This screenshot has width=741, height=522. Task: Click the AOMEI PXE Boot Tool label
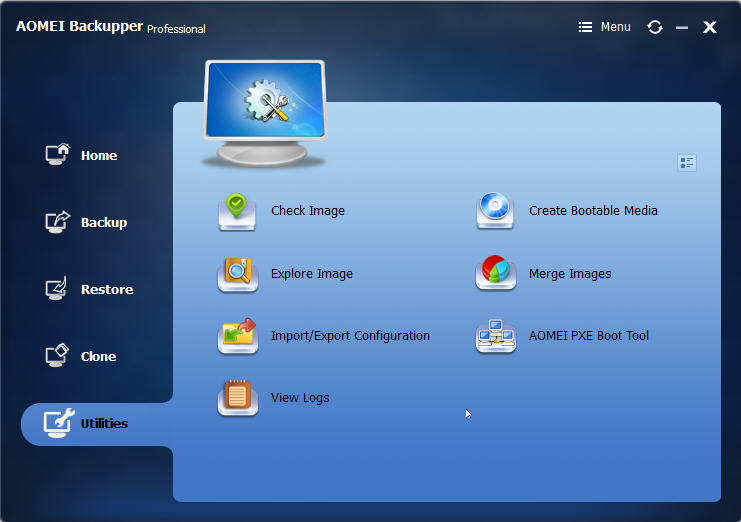588,336
